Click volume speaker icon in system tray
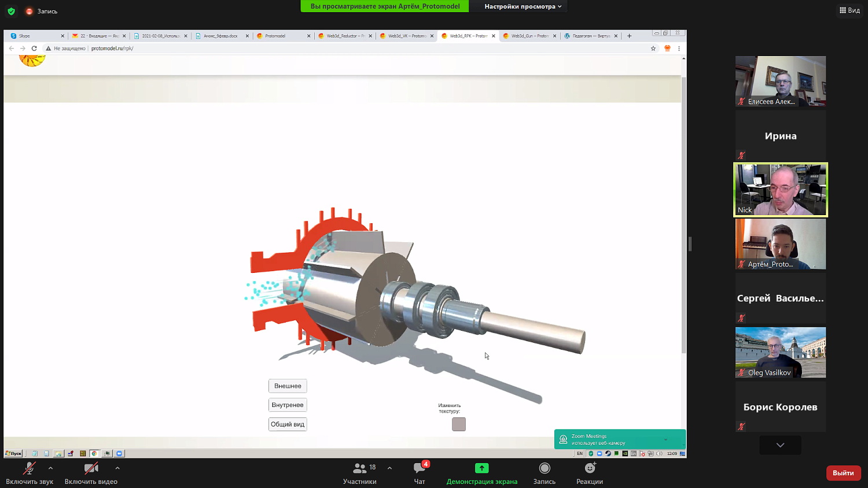 [660, 453]
